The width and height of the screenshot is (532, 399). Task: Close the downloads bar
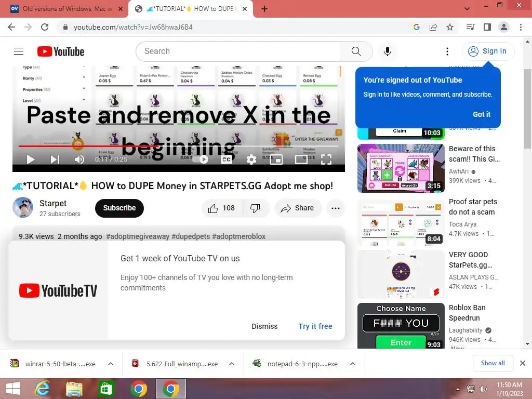(523, 363)
